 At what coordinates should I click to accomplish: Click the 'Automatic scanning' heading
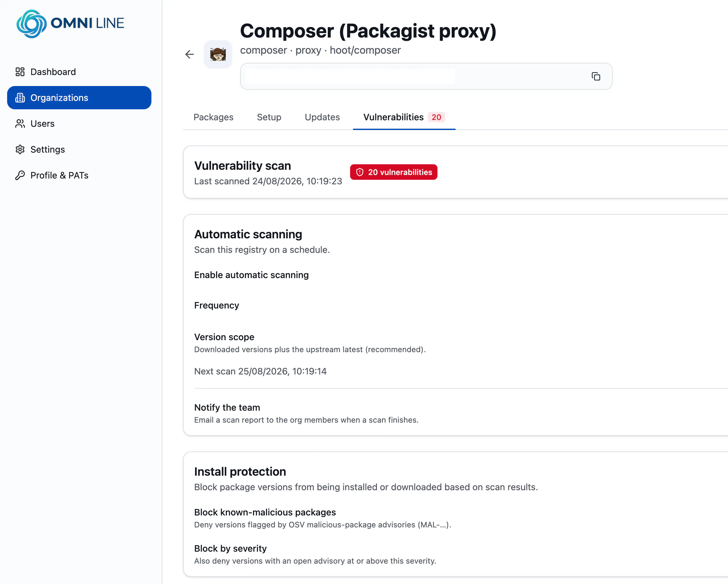pos(248,234)
